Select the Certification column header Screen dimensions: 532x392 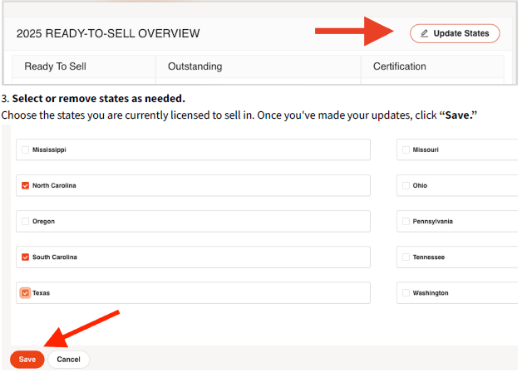[399, 66]
